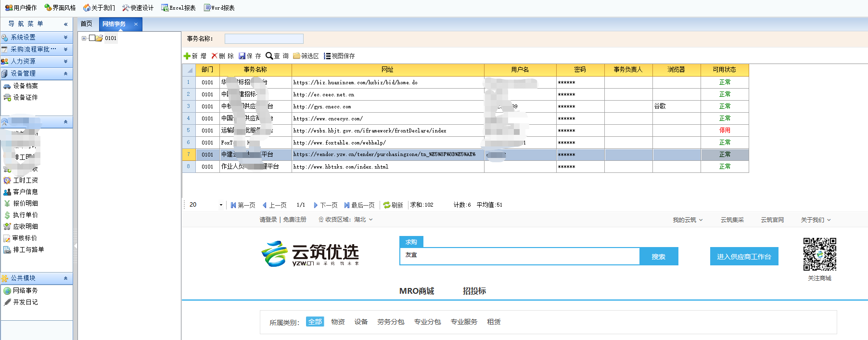Image resolution: width=868 pixels, height=340 pixels.
Task: Collapse the navigation menu panel
Action: point(65,24)
